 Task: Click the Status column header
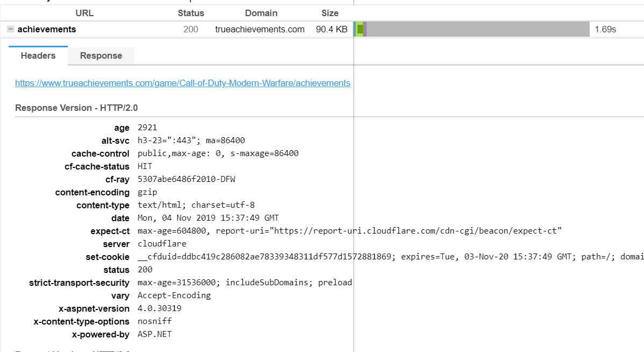point(191,13)
